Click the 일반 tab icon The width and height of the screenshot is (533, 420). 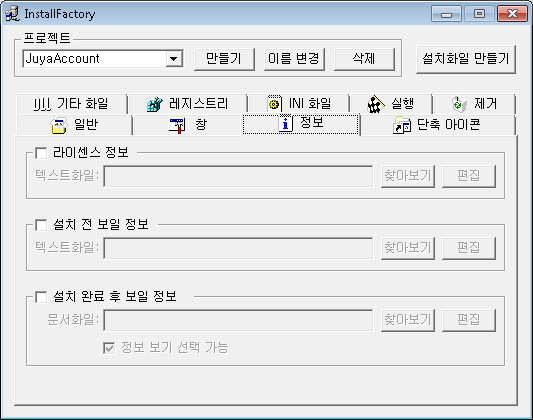pos(59,125)
